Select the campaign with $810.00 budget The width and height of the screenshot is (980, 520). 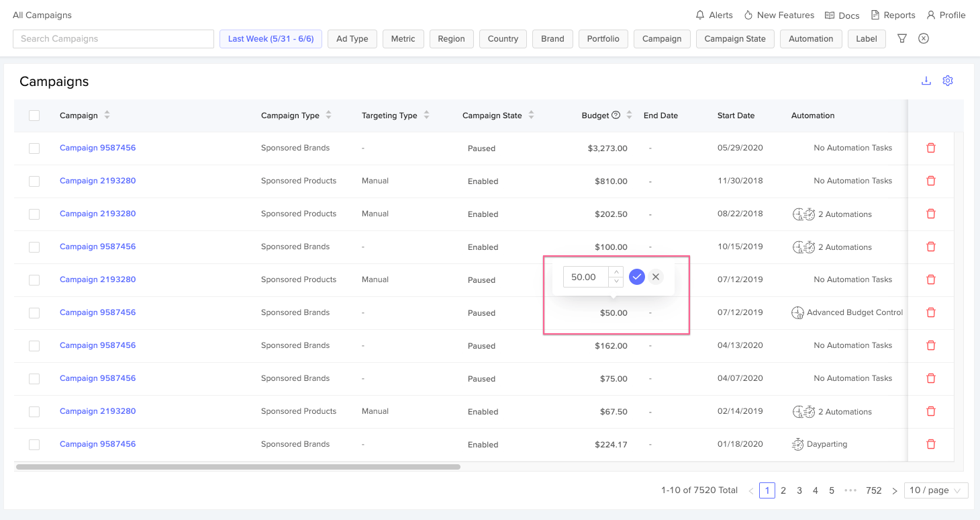click(x=34, y=181)
